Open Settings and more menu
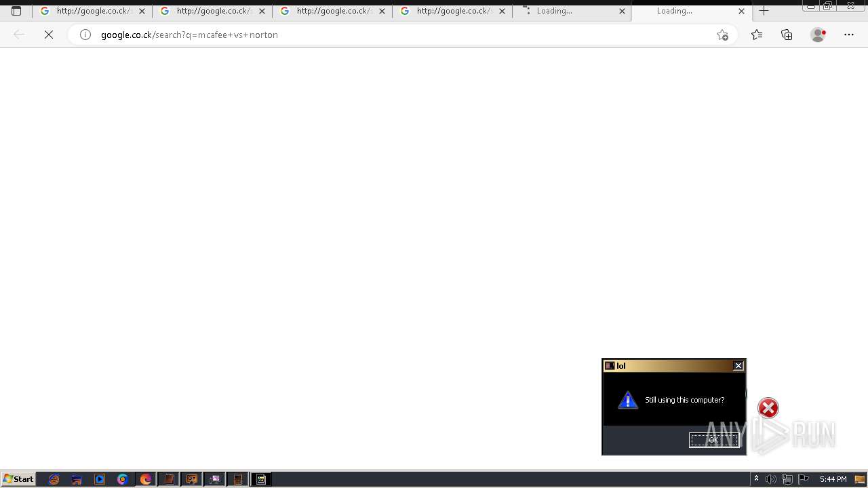The height and width of the screenshot is (488, 868). point(849,35)
